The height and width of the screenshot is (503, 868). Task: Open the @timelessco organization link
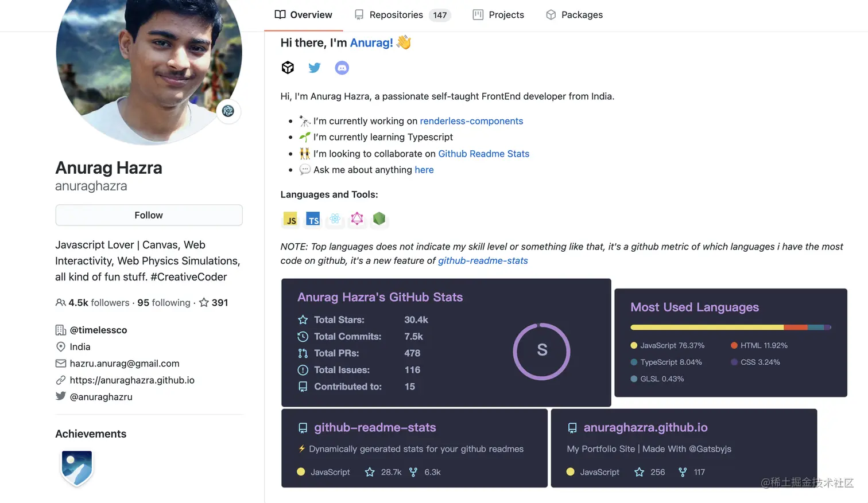coord(98,330)
